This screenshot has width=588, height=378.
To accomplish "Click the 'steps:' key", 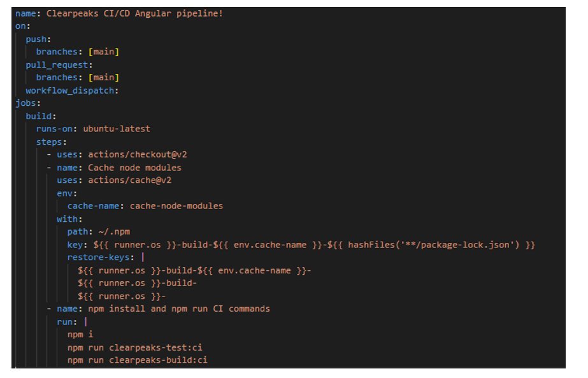I will click(x=51, y=142).
